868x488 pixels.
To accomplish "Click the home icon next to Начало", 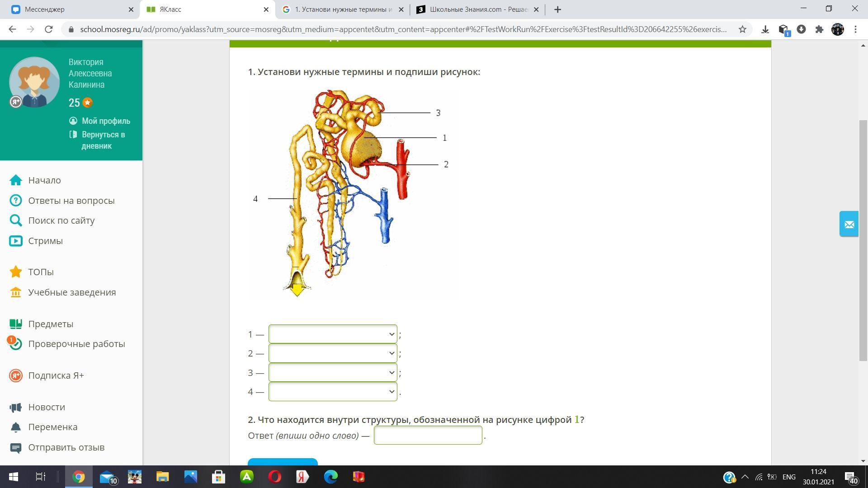I will (16, 180).
